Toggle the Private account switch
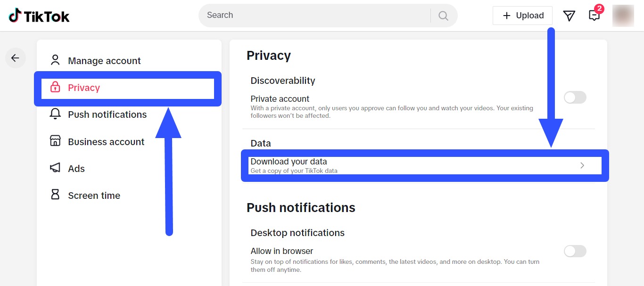 (x=575, y=98)
